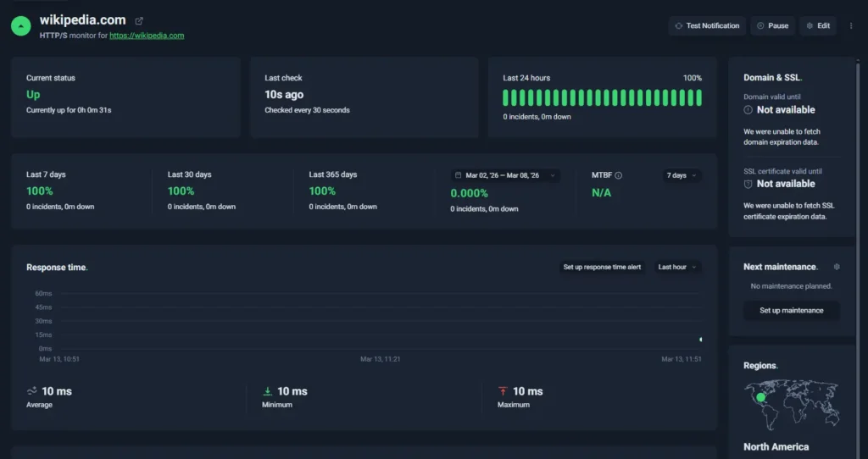Click the Last 30 days 100% value
This screenshot has height=459, width=868.
point(181,191)
